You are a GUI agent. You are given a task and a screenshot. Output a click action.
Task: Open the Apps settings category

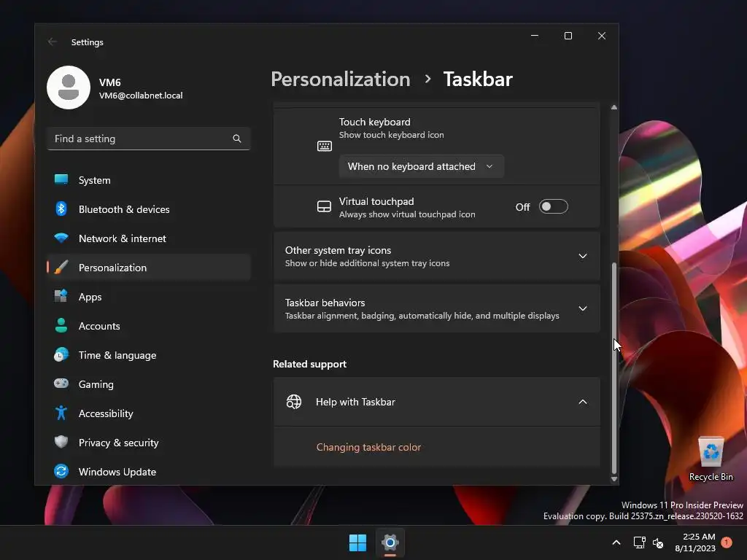[149, 297]
